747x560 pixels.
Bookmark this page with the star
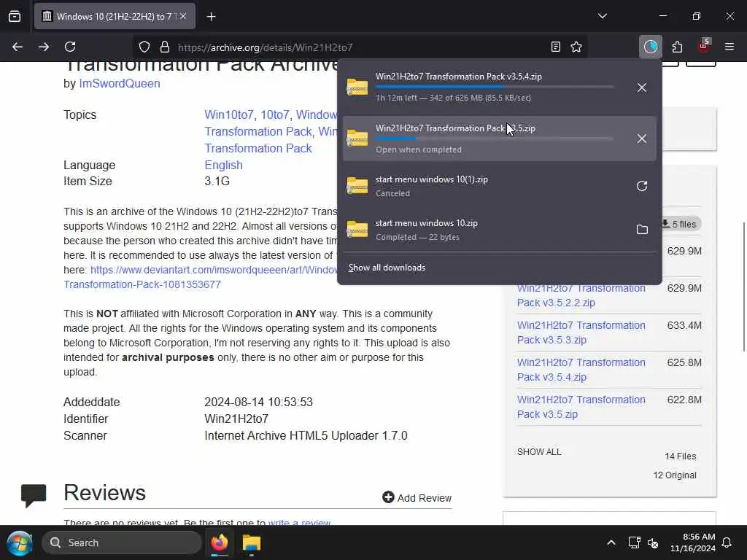(x=576, y=47)
